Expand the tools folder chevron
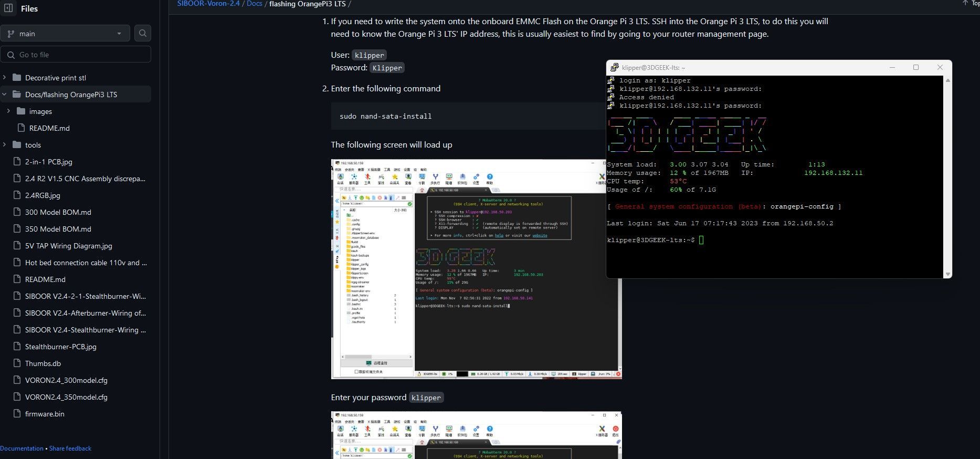 point(5,145)
